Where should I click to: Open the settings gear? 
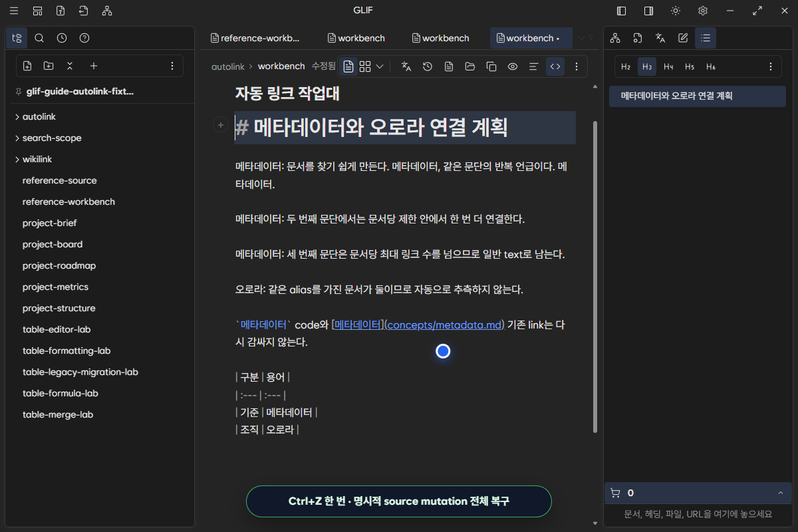[703, 11]
